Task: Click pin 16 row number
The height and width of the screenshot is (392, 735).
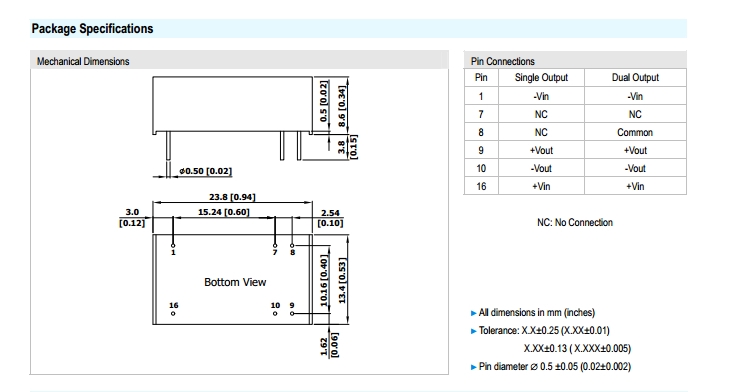Action: [481, 186]
